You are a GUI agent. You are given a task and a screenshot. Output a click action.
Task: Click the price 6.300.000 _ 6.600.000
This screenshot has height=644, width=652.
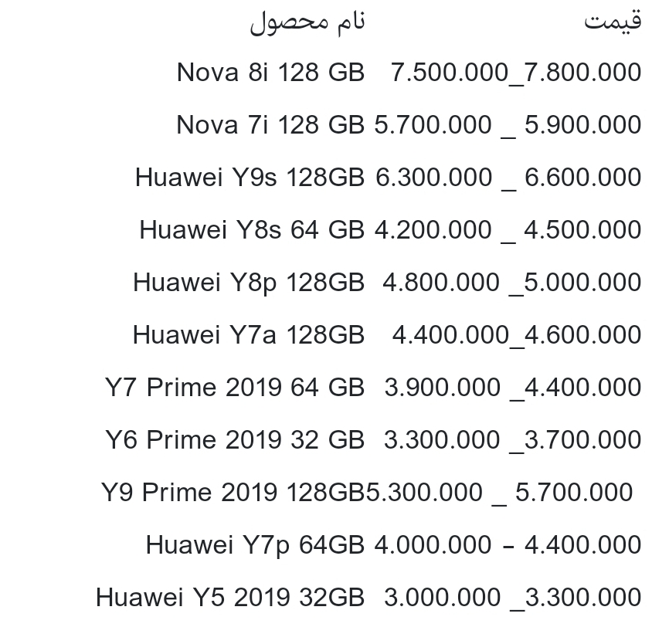pos(508,178)
